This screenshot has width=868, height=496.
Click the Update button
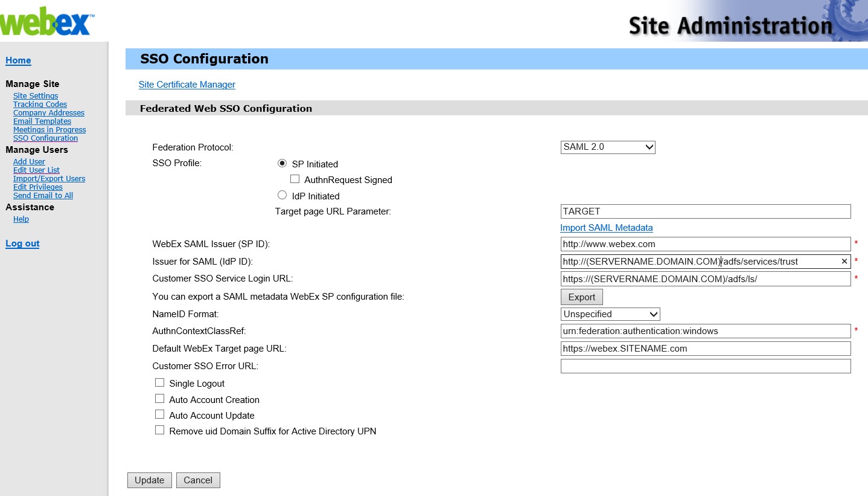pos(150,480)
